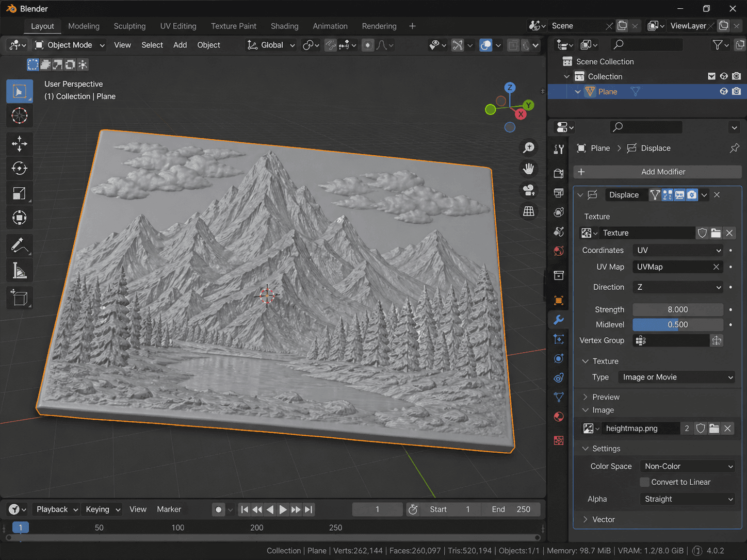Image resolution: width=747 pixels, height=560 pixels.
Task: Select the Rotate tool
Action: (x=19, y=168)
